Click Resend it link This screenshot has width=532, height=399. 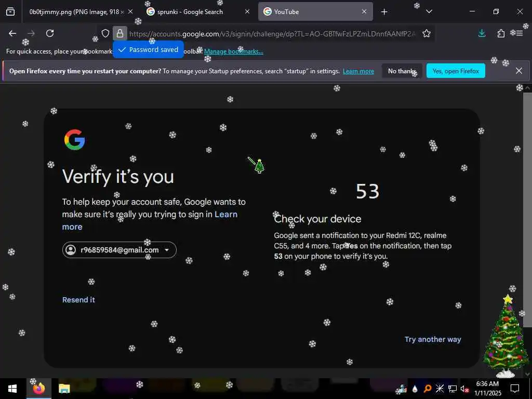coord(78,300)
